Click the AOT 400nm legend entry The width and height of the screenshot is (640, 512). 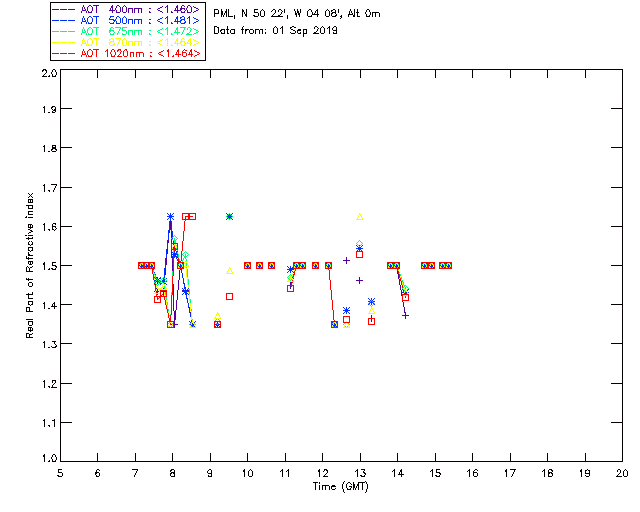coord(127,9)
